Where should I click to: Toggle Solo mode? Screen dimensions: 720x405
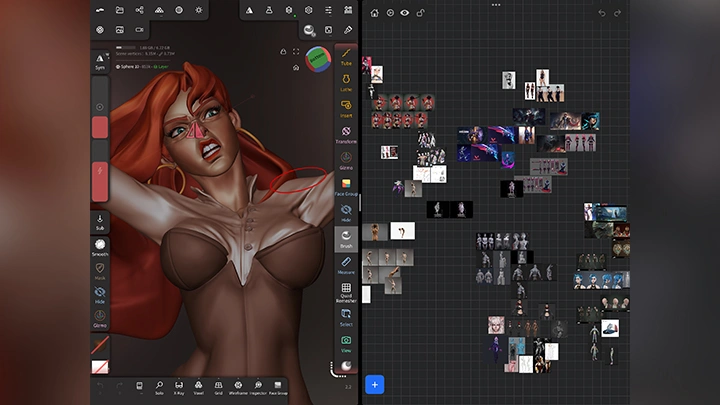(x=159, y=388)
